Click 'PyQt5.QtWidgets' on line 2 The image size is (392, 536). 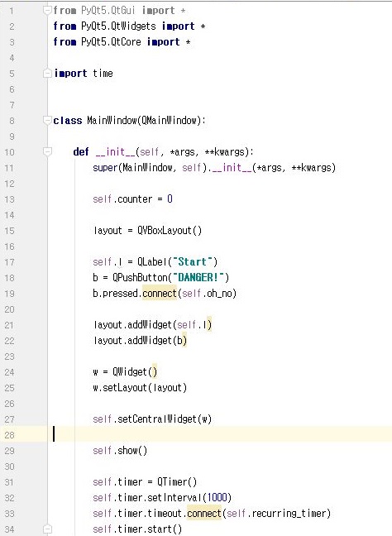[118, 26]
